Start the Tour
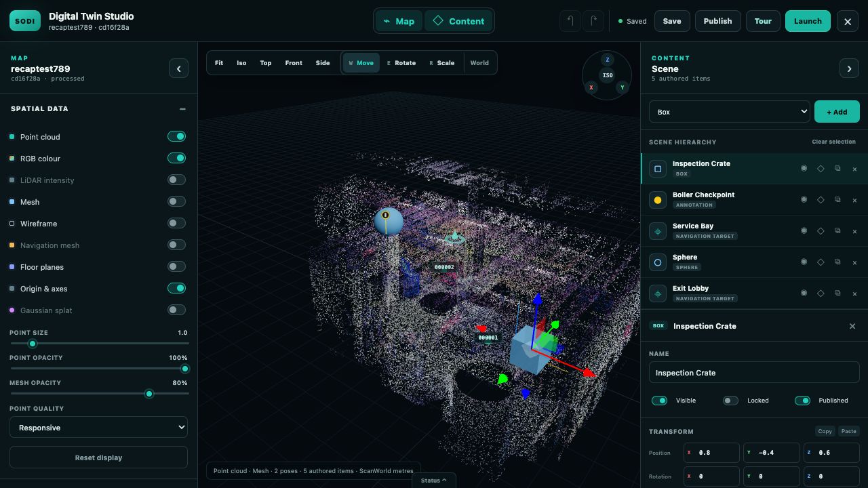868x488 pixels. (763, 21)
